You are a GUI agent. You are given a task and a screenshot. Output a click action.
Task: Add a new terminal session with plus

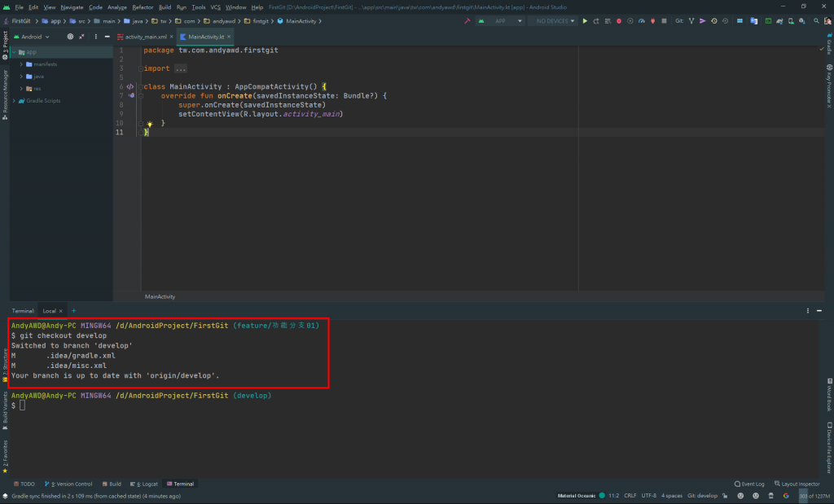pyautogui.click(x=74, y=311)
